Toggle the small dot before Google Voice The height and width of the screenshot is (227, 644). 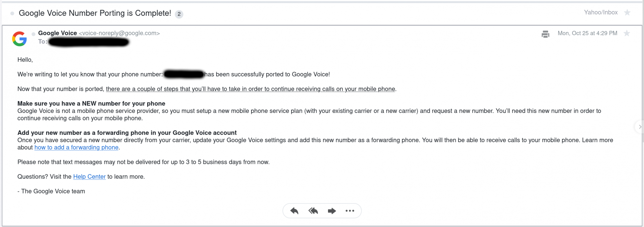(34, 34)
